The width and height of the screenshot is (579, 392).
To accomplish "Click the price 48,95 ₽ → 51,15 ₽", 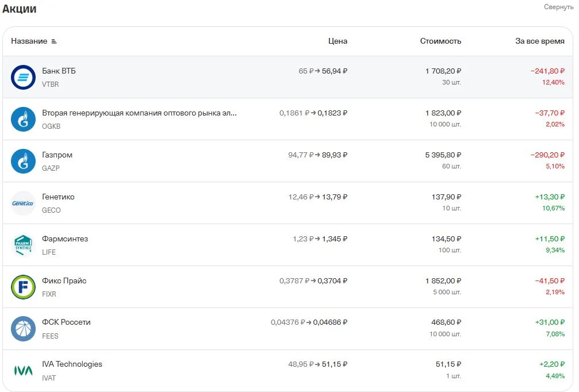I will pyautogui.click(x=317, y=364).
